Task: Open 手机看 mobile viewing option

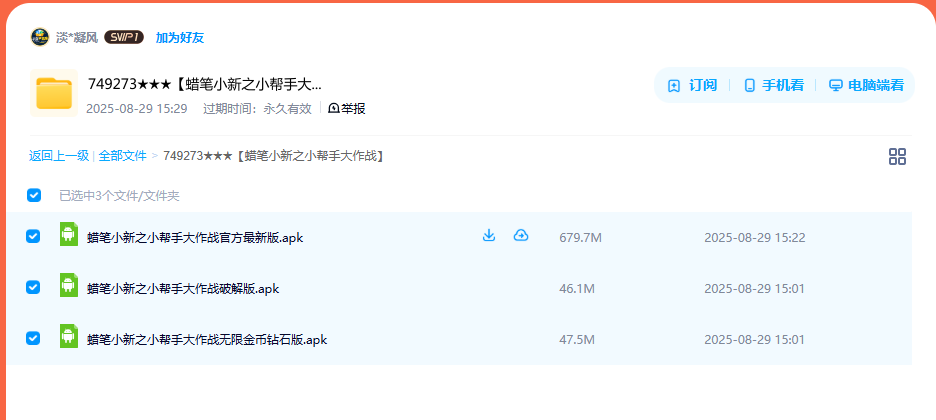Action: click(774, 85)
